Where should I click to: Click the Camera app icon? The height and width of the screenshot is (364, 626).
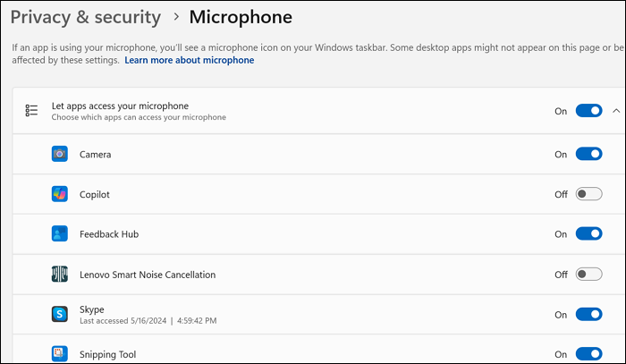pyautogui.click(x=60, y=154)
